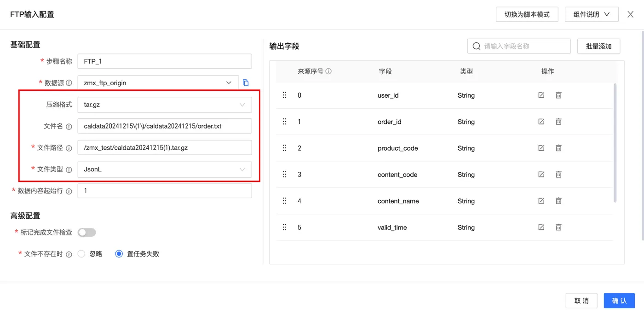Image resolution: width=644 pixels, height=316 pixels.
Task: Edit the product_code field row
Action: coord(541,148)
